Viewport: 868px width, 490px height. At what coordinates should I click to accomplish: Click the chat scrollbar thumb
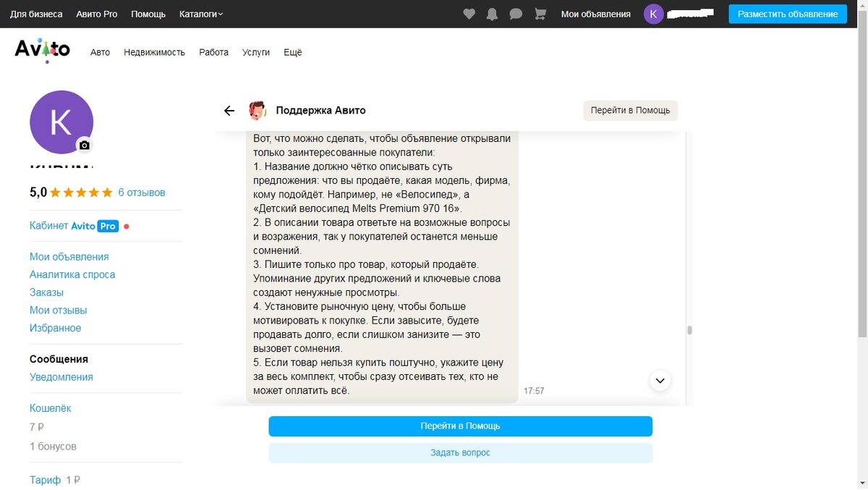(x=689, y=330)
